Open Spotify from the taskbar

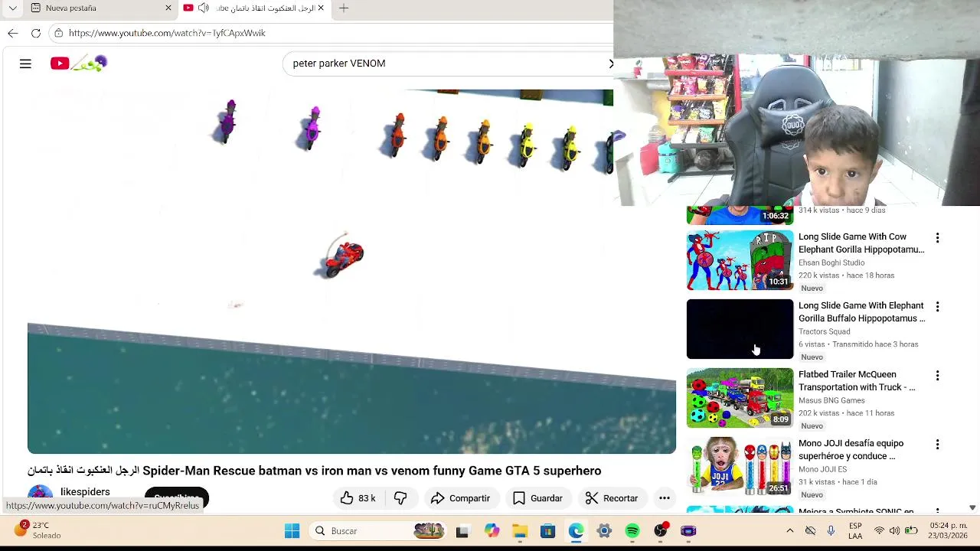pyautogui.click(x=632, y=531)
